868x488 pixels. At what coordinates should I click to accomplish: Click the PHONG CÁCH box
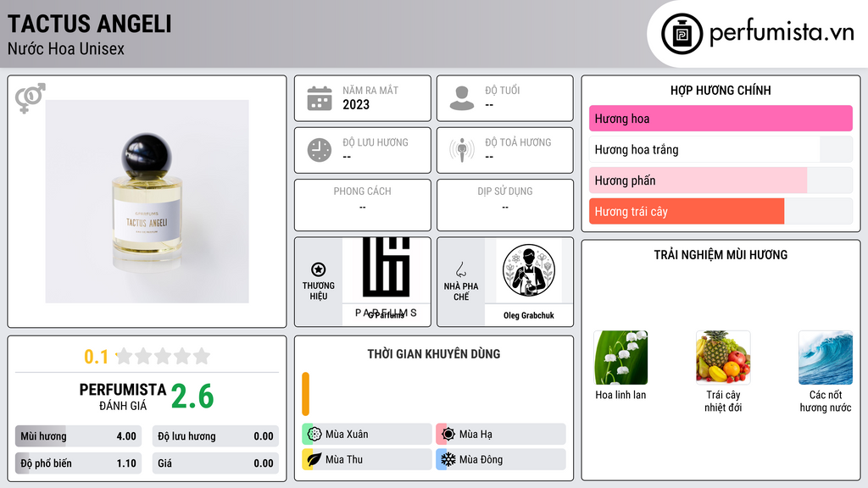pos(363,205)
